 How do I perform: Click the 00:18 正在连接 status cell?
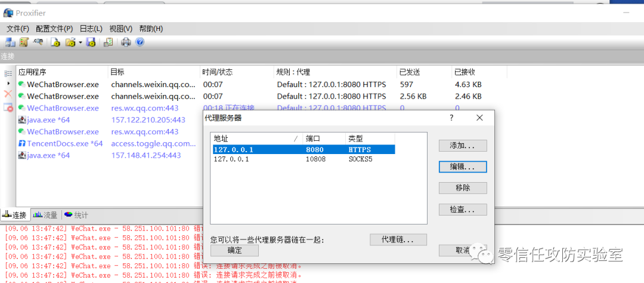coord(229,108)
